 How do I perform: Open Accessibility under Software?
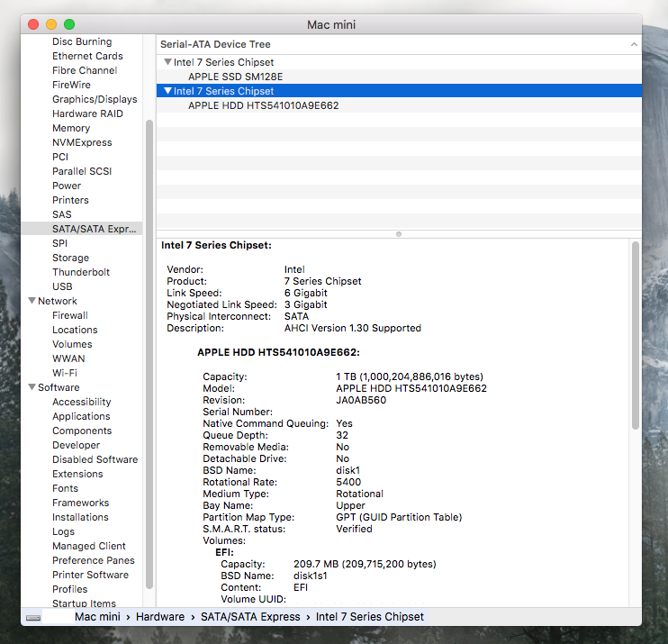click(x=81, y=402)
